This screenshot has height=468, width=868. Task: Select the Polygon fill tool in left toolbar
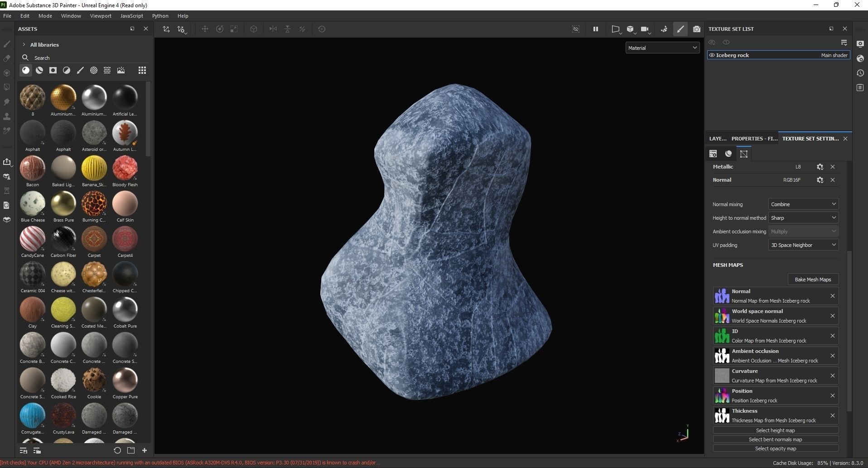pyautogui.click(x=7, y=87)
